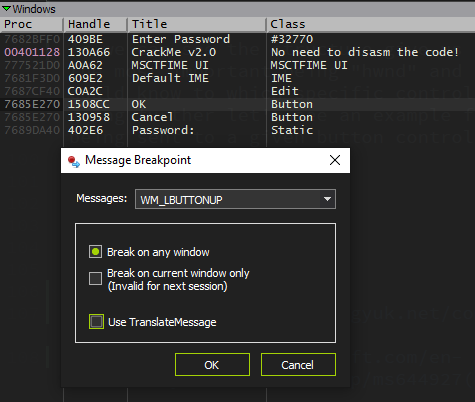Screen dimensions: 475x402
Task: Select the Password: Static row
Action: point(237,130)
